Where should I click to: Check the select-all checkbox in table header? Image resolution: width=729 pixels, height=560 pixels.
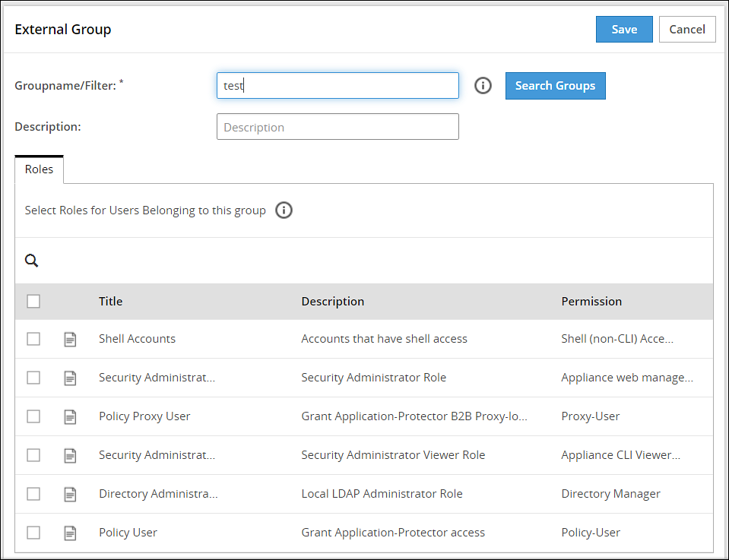pyautogui.click(x=33, y=301)
